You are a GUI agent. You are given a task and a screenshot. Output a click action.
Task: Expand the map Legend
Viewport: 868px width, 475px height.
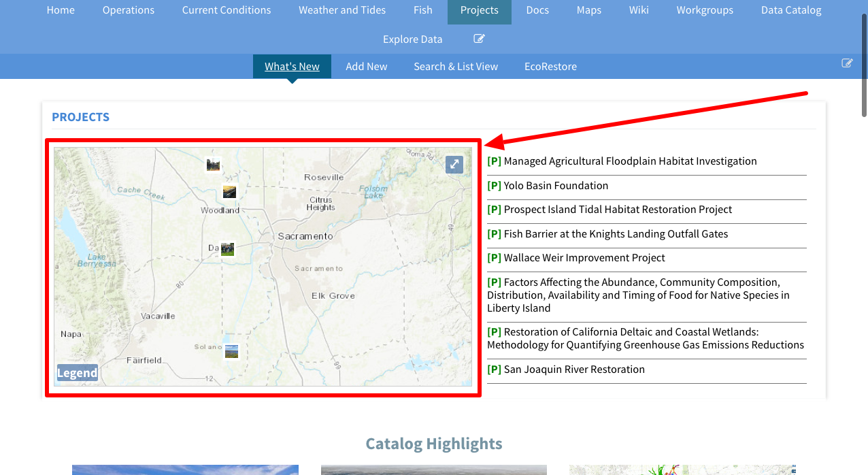tap(77, 372)
